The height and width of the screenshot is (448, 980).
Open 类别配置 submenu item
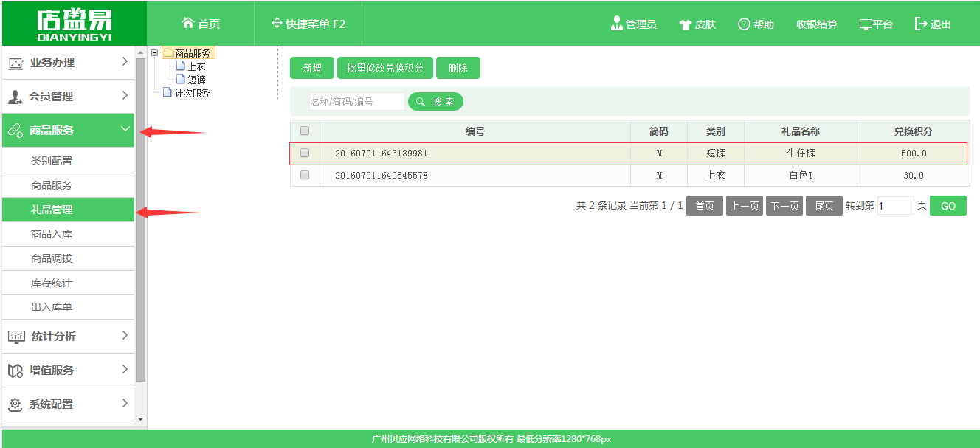pyautogui.click(x=68, y=161)
